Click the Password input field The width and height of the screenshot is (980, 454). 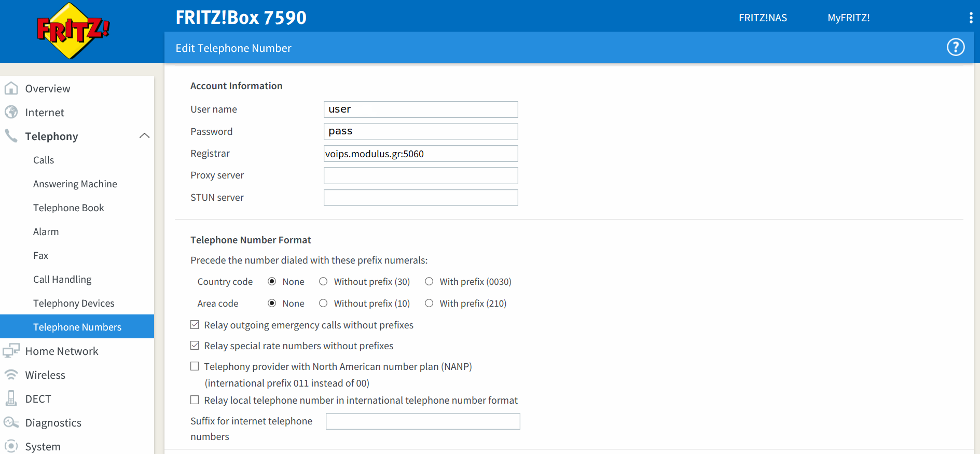[x=421, y=131]
